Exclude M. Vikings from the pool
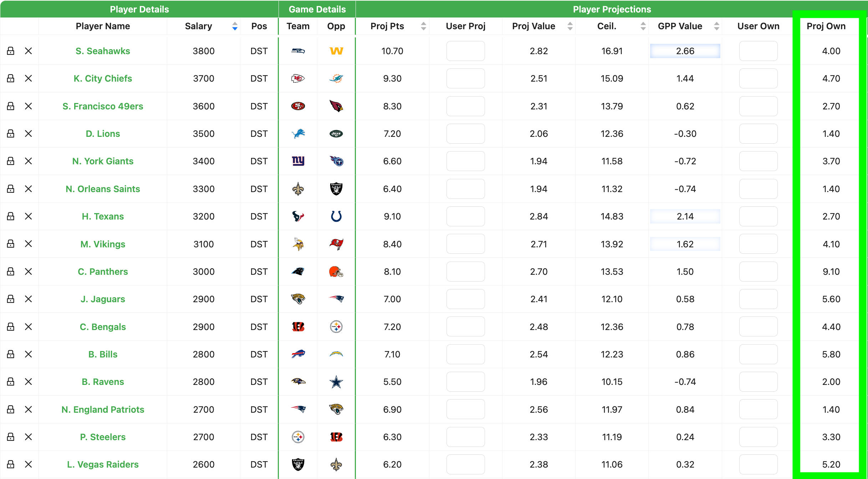This screenshot has width=868, height=479. click(x=29, y=244)
